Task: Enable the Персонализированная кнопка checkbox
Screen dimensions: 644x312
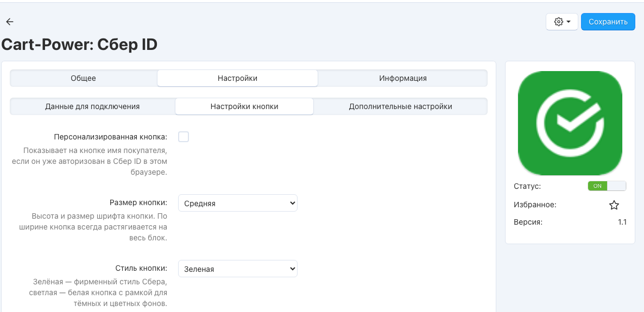Action: click(184, 137)
